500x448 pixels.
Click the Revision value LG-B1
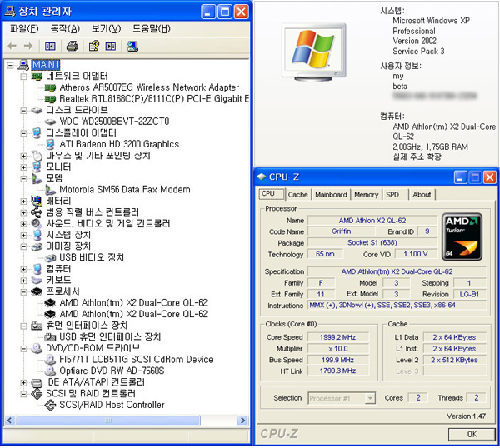point(469,295)
